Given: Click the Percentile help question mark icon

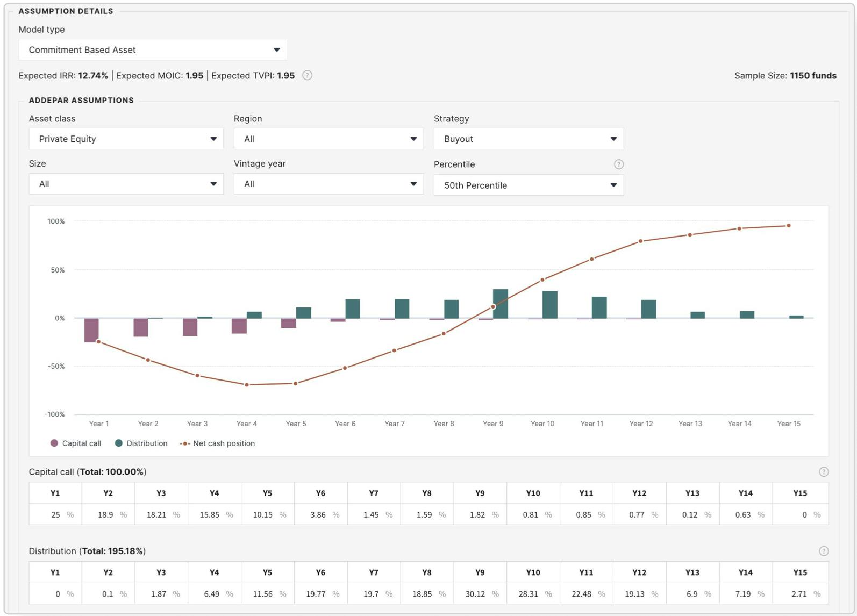Looking at the screenshot, I should coord(618,164).
